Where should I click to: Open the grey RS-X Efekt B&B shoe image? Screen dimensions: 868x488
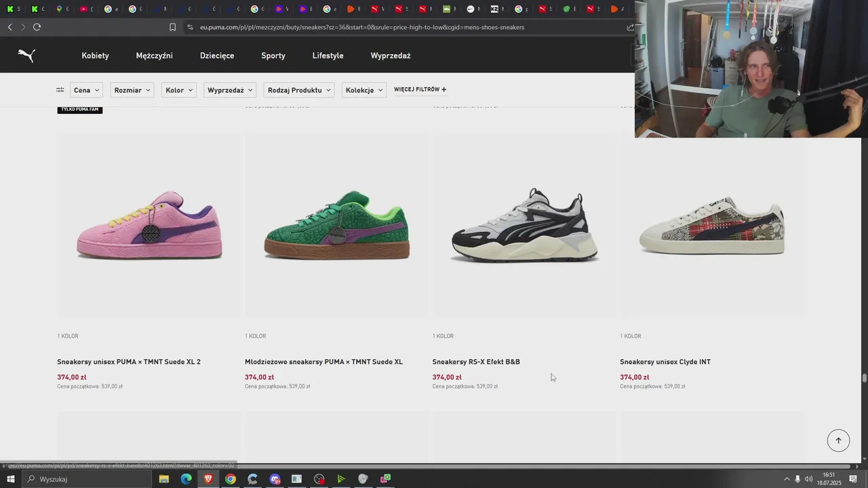tap(524, 226)
